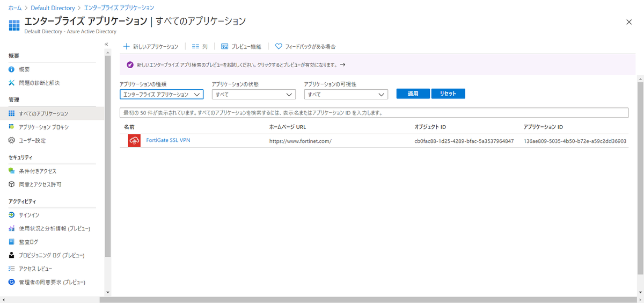Screen dimensions: 644x303
Task: Click the オブジェクト ID column header
Action: [430, 127]
